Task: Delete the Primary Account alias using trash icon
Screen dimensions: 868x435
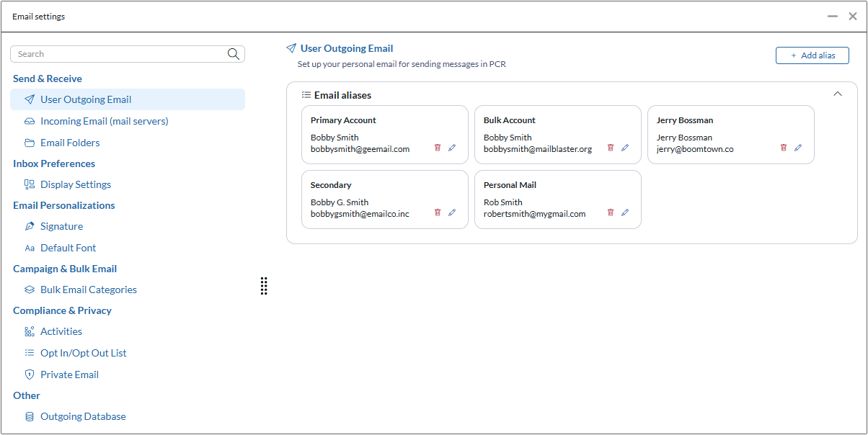Action: pyautogui.click(x=438, y=147)
